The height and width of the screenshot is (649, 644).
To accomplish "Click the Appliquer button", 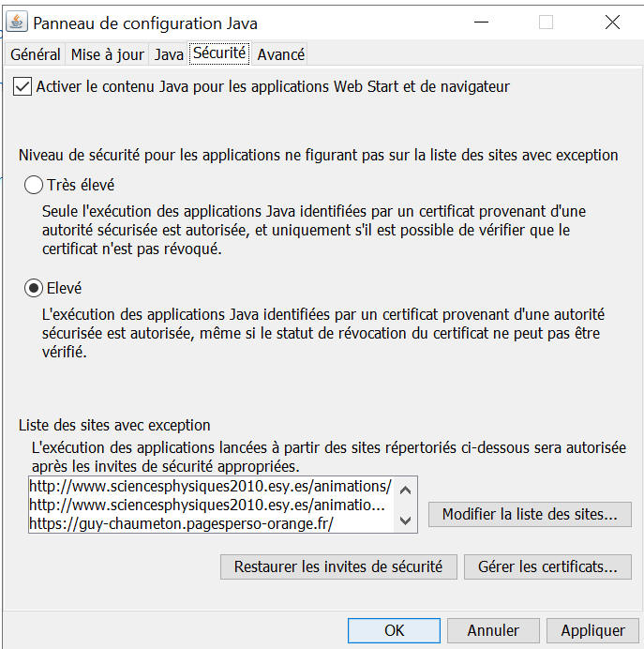I will (x=592, y=630).
